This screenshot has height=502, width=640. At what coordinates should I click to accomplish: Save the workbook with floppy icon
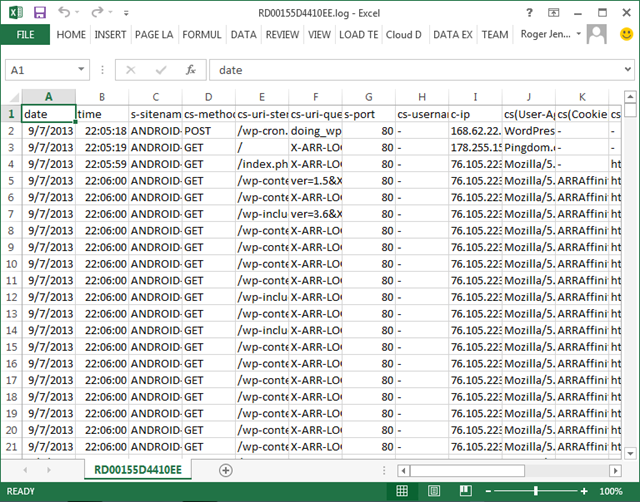pos(40,12)
